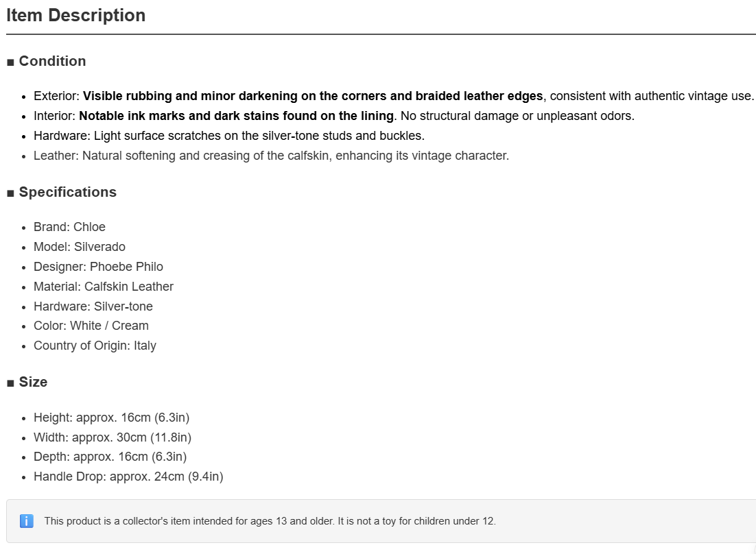Click the Width approx. 30cm line

point(113,437)
